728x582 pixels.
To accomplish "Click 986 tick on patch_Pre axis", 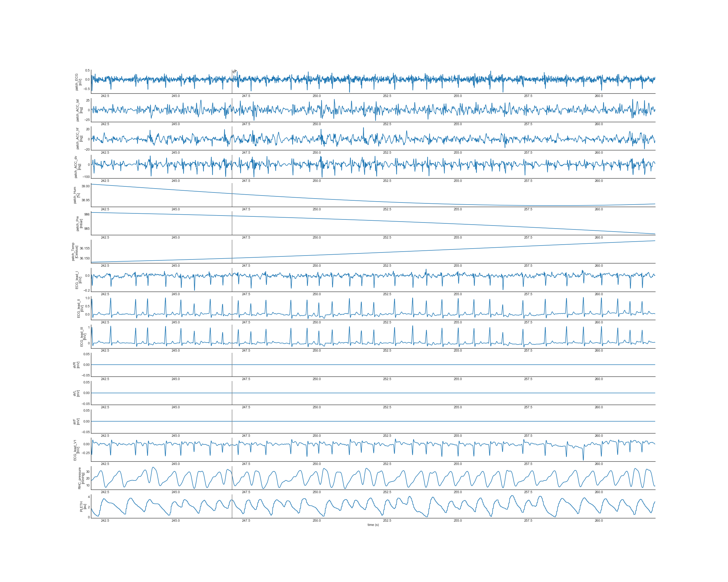I will tap(87, 214).
